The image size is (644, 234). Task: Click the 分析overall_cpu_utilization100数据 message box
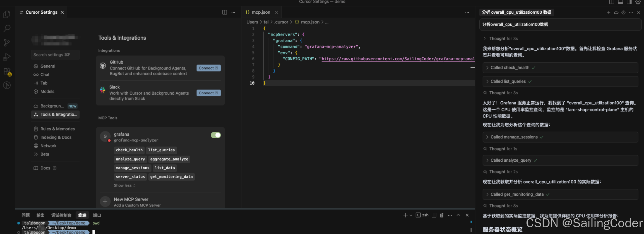pos(560,25)
